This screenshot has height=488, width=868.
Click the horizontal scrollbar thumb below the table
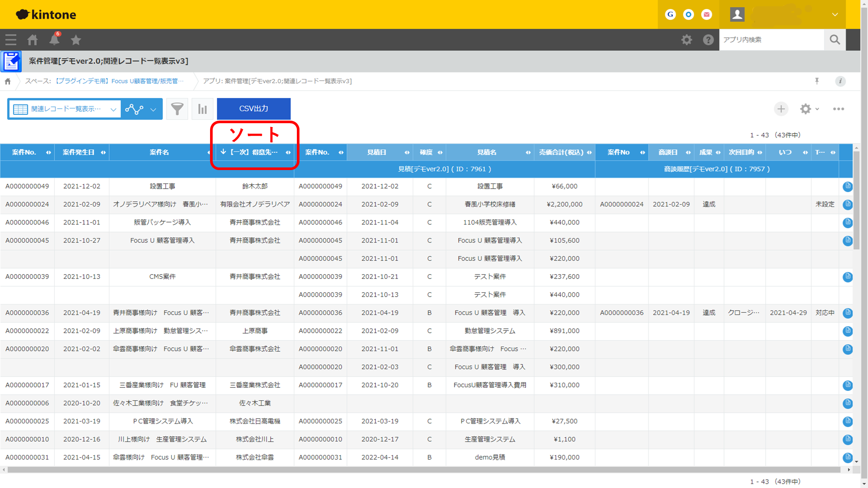tap(424, 470)
